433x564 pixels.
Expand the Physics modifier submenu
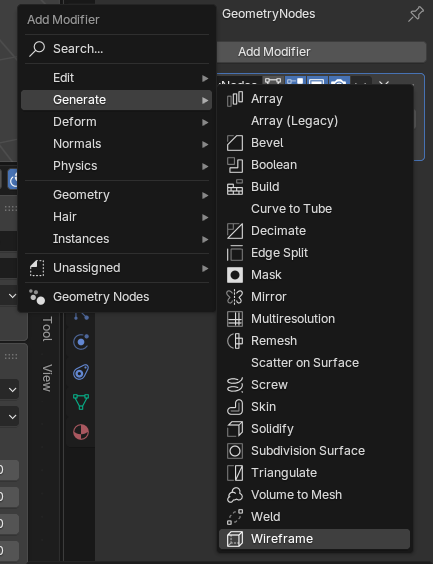click(x=117, y=166)
